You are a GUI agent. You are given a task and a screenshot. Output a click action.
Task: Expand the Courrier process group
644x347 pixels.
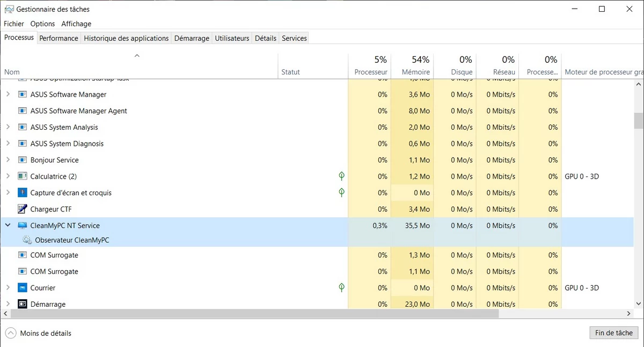click(8, 288)
